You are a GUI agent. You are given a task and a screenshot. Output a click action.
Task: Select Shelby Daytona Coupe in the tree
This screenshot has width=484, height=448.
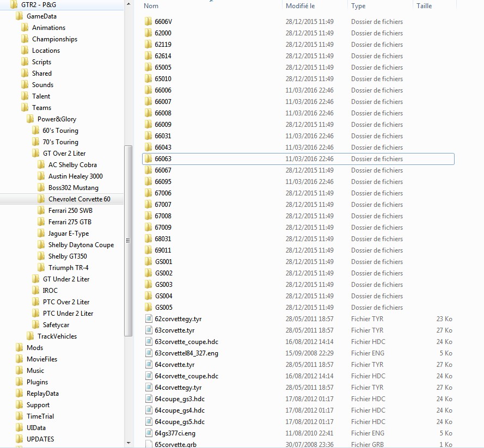[81, 244]
